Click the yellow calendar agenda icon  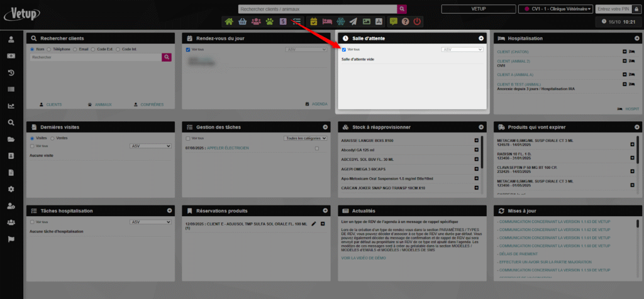[314, 21]
